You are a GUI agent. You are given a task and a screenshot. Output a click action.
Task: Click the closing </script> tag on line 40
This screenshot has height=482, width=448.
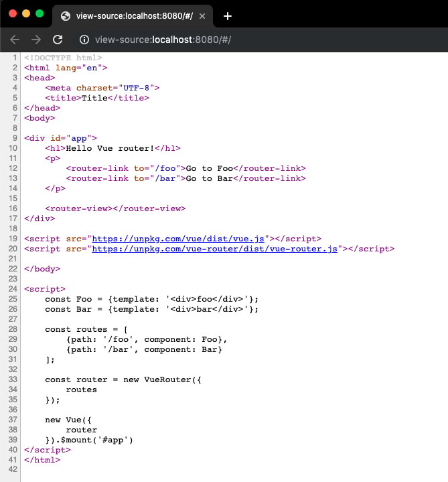pyautogui.click(x=48, y=450)
